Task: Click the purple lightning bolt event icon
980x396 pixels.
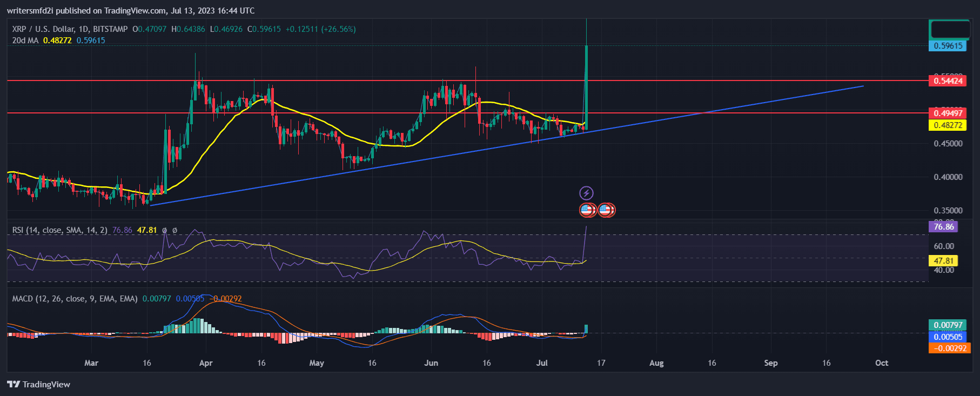Action: [586, 193]
